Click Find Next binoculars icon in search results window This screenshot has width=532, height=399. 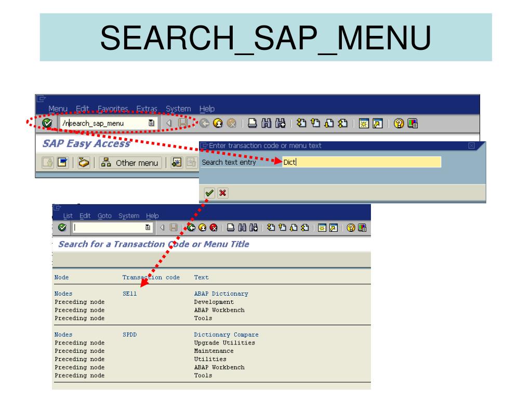tap(254, 228)
